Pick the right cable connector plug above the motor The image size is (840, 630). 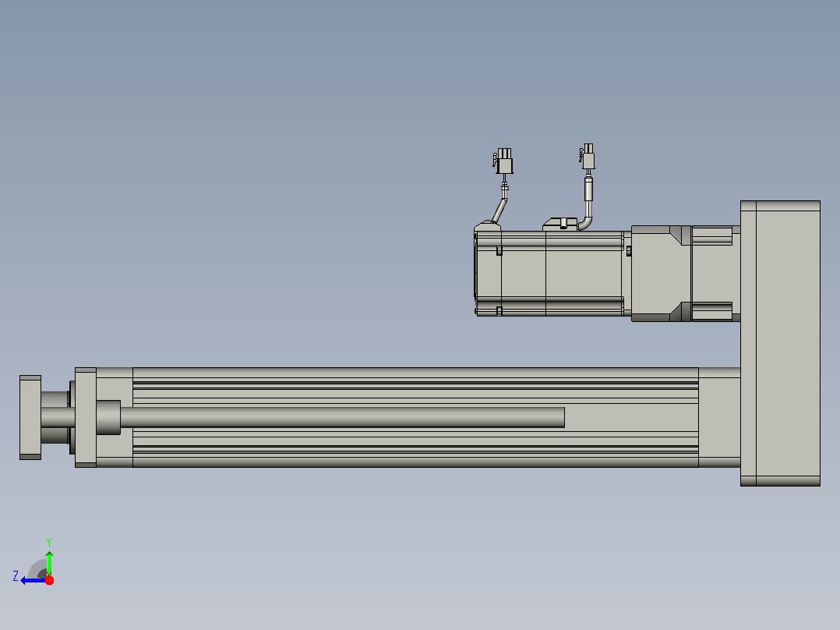(x=588, y=156)
